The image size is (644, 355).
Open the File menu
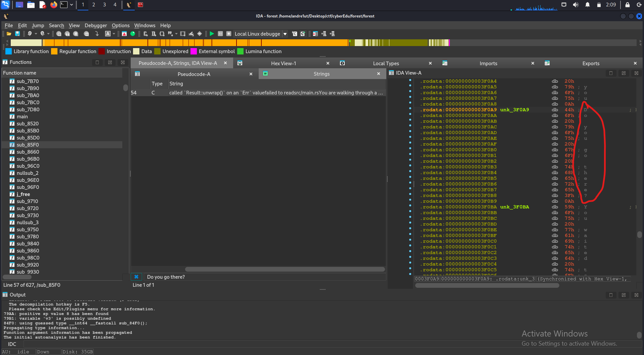point(9,25)
